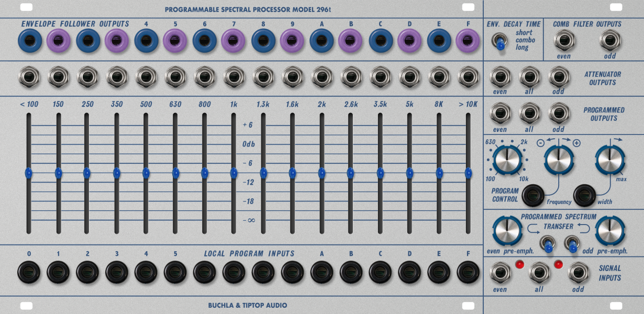This screenshot has width=644, height=314.
Task: Click the program control frequency input jack
Action: 534,196
